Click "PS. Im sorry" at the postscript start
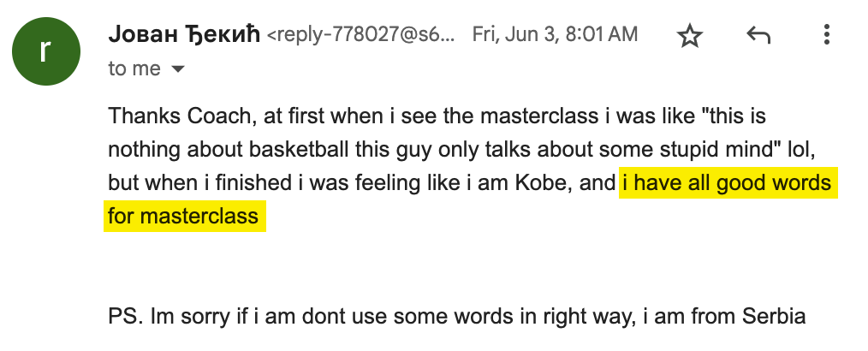This screenshot has height=351, width=868. (160, 317)
